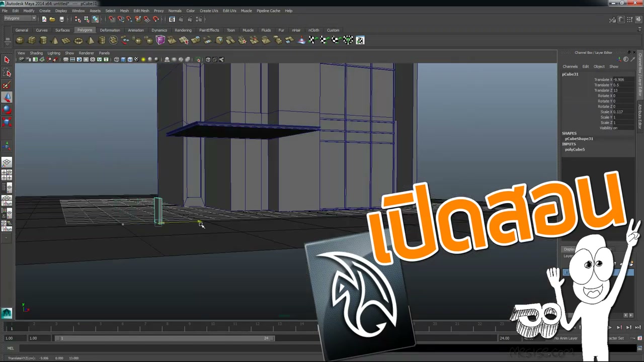Screen dimensions: 644x362
Task: Click the New Scene icon
Action: click(x=44, y=19)
